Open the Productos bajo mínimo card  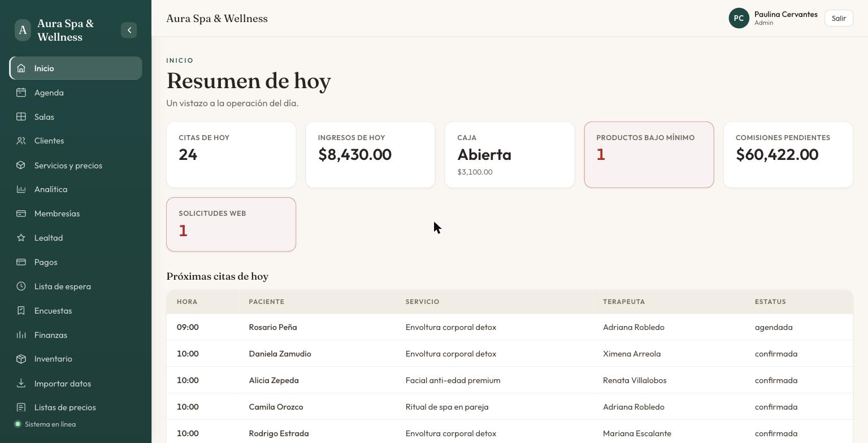[x=649, y=155]
